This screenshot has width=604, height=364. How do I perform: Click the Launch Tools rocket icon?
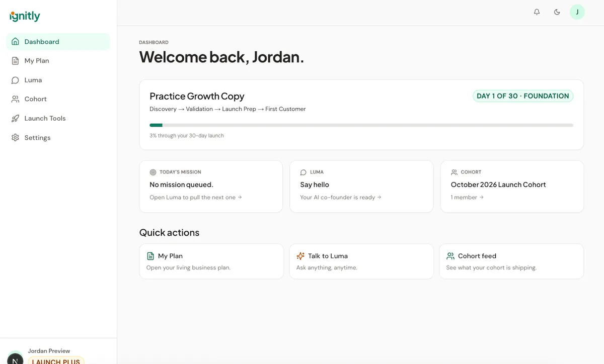(15, 118)
